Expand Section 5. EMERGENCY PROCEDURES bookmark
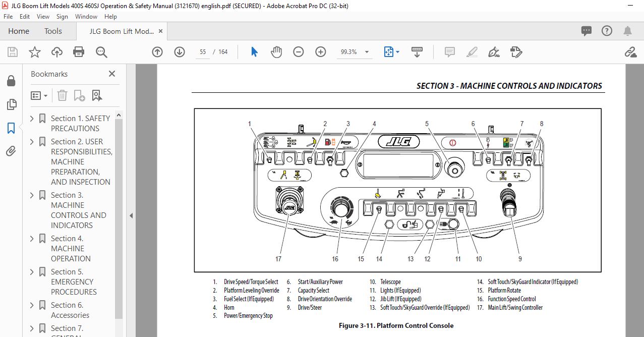644x337 pixels. [32, 272]
